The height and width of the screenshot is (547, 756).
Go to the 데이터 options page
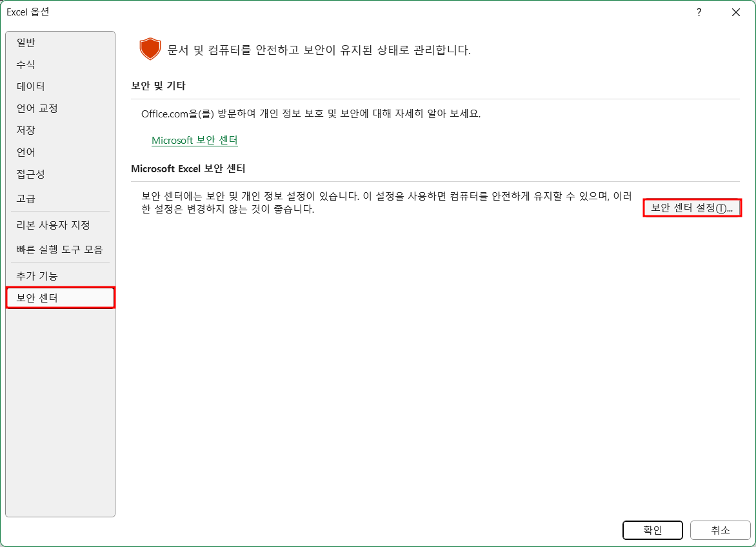(60, 86)
